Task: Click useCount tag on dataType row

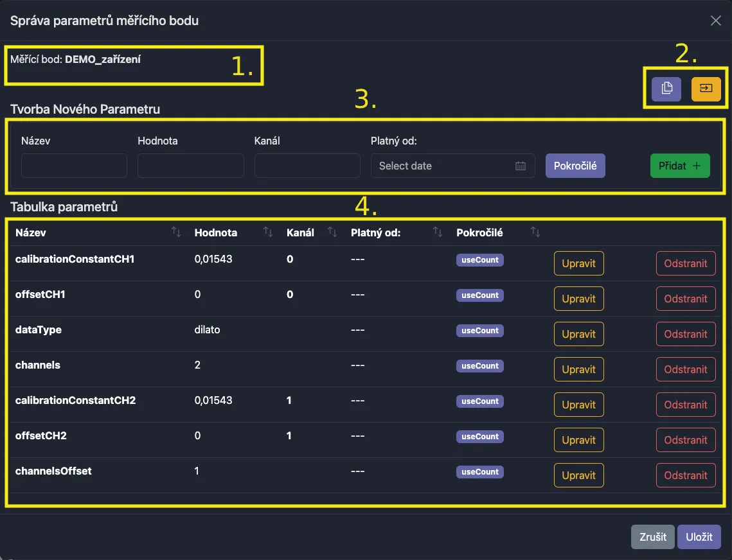Action: point(479,331)
